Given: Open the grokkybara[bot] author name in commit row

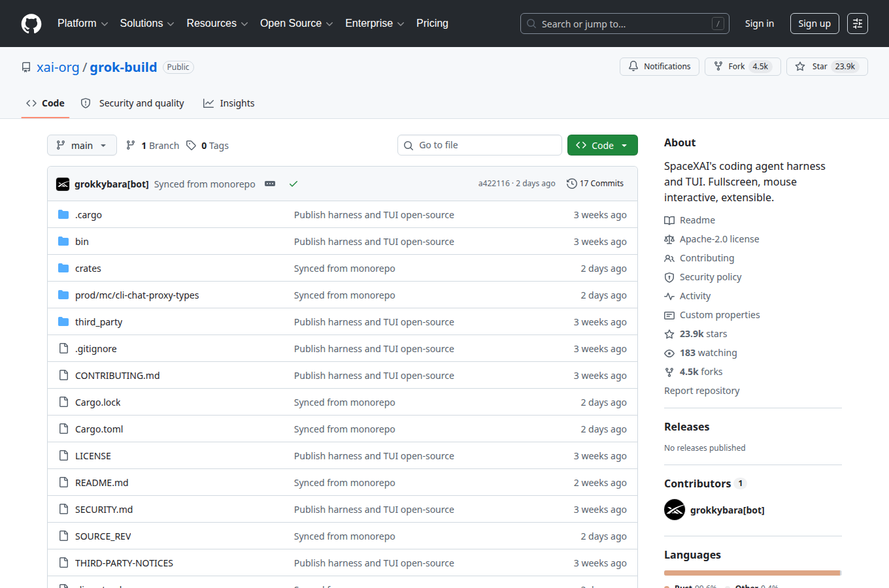Looking at the screenshot, I should [x=112, y=184].
